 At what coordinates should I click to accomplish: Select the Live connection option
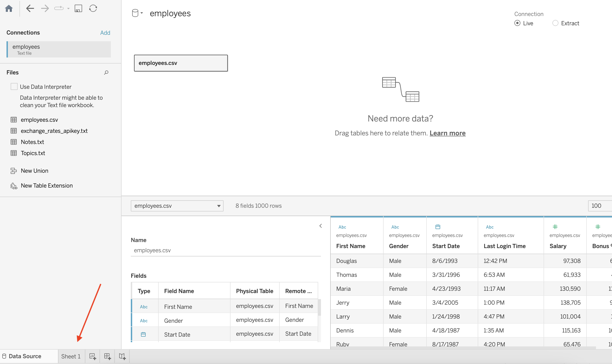pyautogui.click(x=517, y=23)
